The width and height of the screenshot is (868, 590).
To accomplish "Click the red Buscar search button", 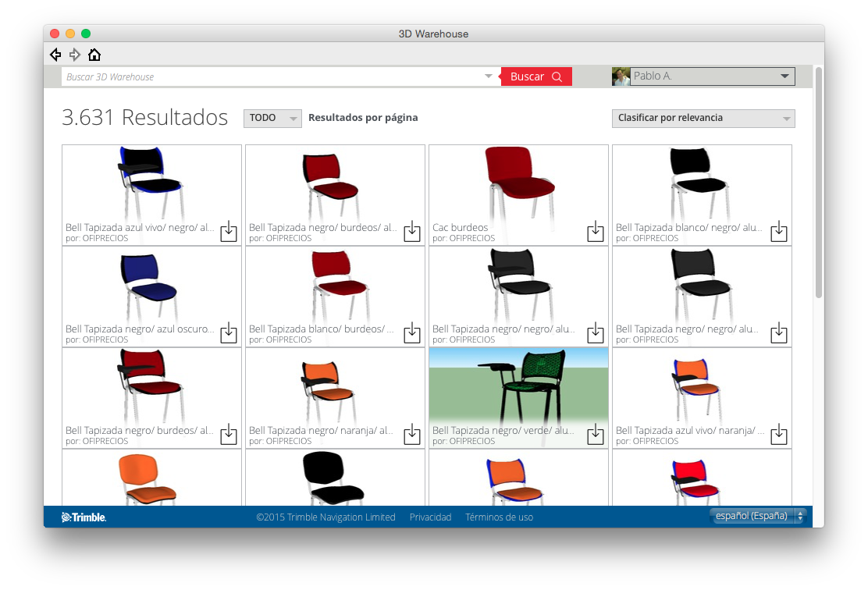I will point(535,76).
